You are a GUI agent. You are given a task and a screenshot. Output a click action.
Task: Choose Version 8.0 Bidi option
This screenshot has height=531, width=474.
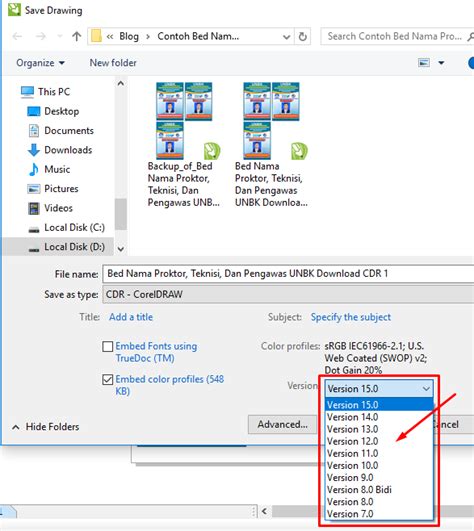[x=379, y=490]
